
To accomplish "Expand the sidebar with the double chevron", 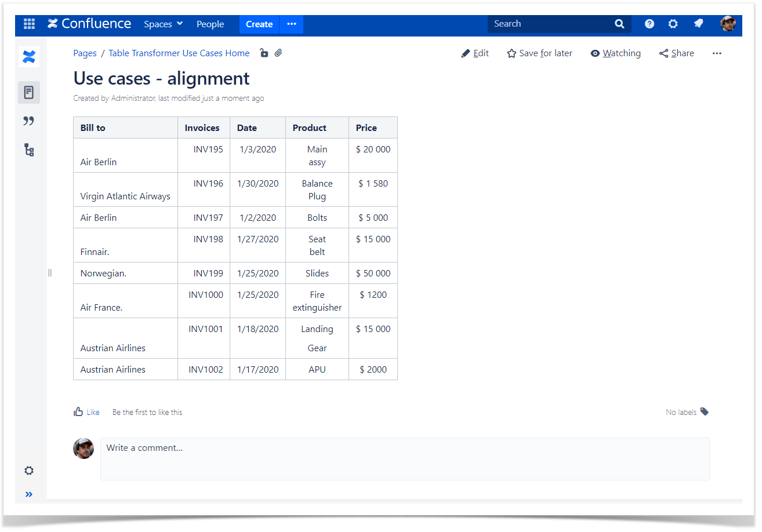I will [29, 494].
